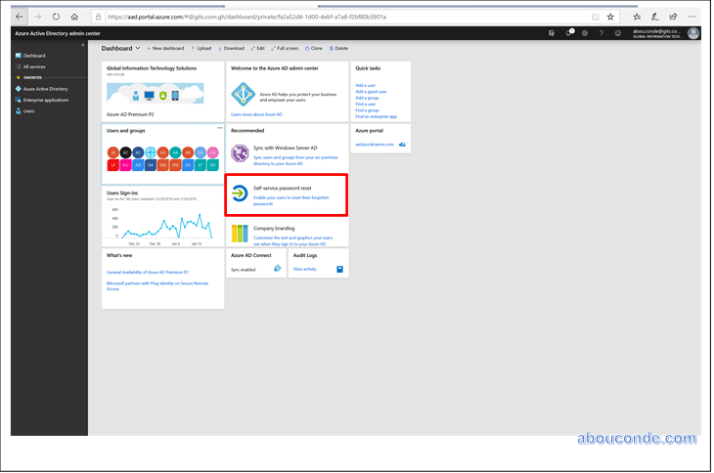Click the Sync with Windows Server AD icon
The image size is (714, 473).
(x=240, y=154)
